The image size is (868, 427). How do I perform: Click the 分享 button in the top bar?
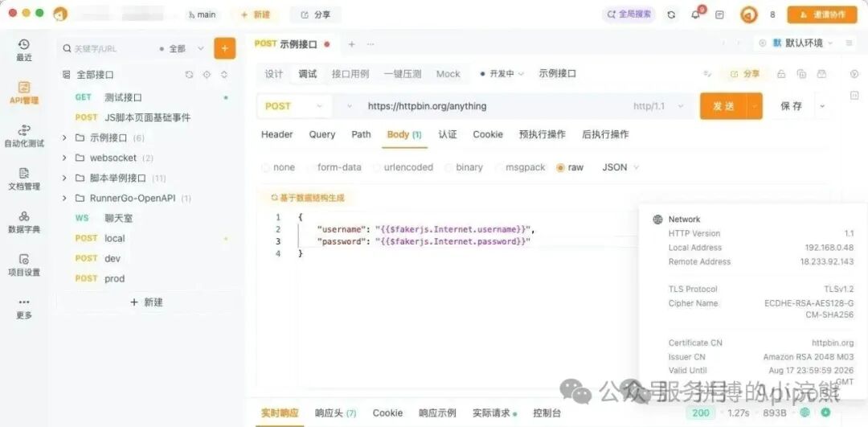point(316,15)
